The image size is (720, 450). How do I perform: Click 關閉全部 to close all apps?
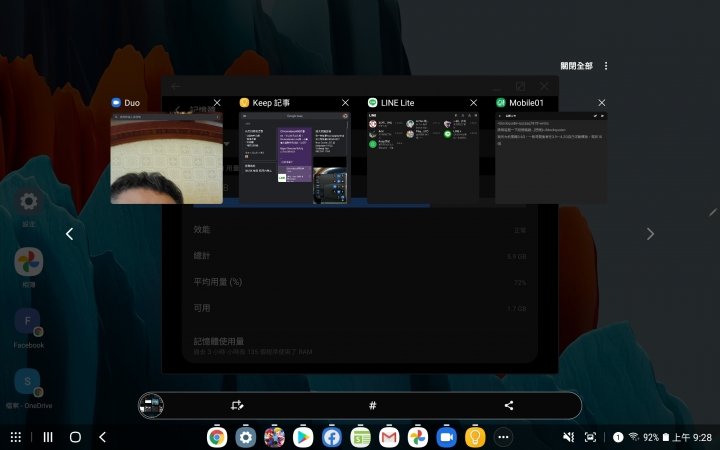point(576,66)
